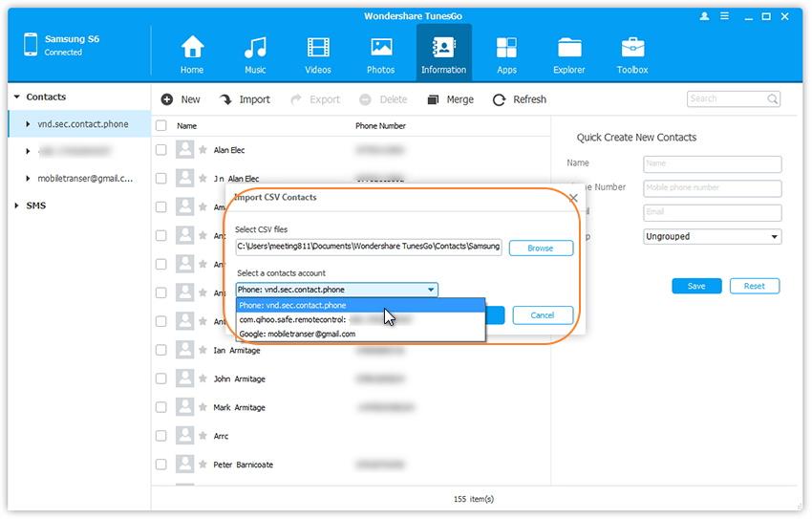
Task: Open the contacts account combo box
Action: 337,290
